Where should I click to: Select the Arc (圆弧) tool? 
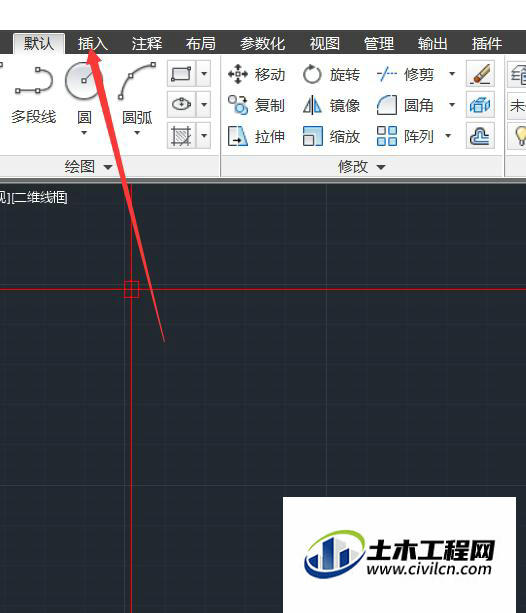[x=137, y=94]
